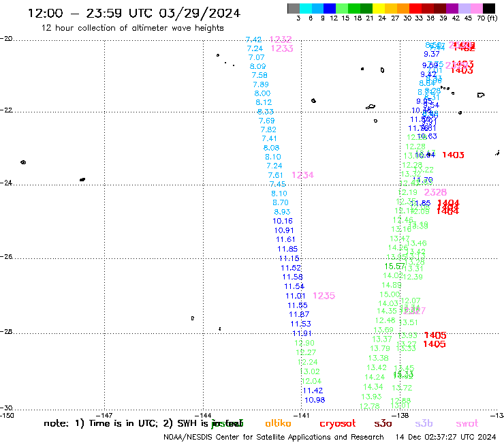
Task: Select wave height value '8.09'
Action: [257, 66]
